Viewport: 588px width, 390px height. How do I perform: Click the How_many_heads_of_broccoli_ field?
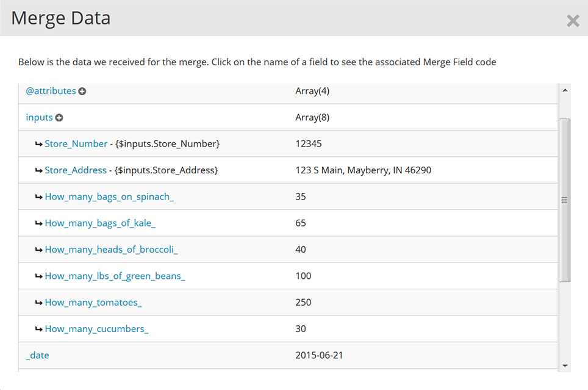(111, 250)
